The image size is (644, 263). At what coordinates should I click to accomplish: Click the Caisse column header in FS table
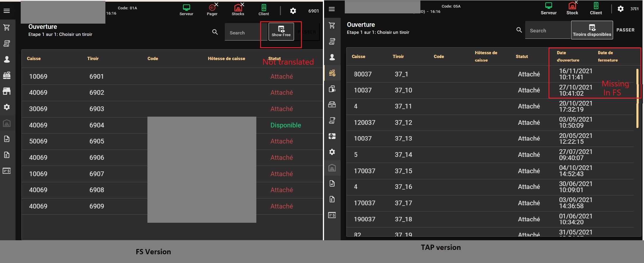point(34,59)
